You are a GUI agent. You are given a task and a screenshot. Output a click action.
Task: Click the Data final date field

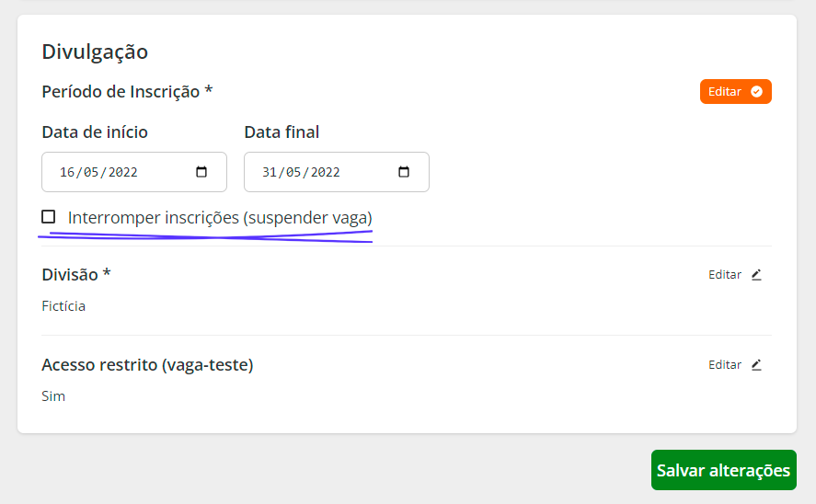point(337,172)
